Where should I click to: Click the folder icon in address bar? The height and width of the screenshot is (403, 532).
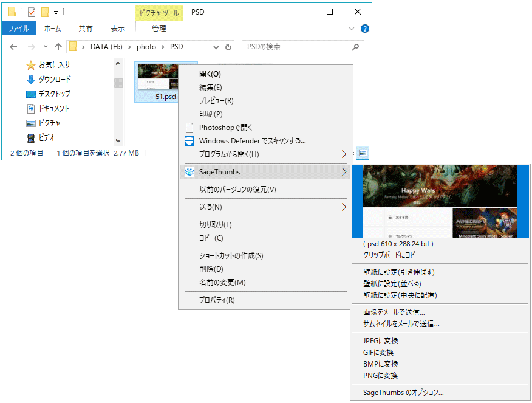point(73,47)
